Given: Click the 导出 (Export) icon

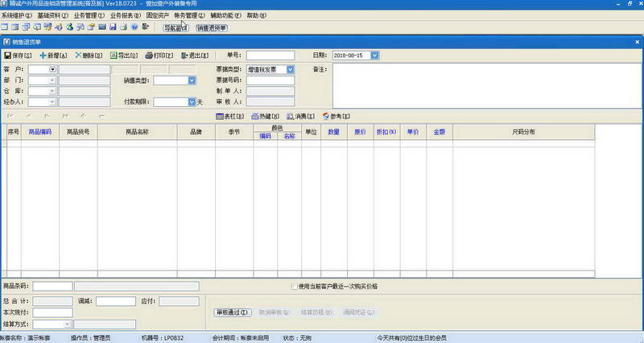Looking at the screenshot, I should (x=113, y=56).
